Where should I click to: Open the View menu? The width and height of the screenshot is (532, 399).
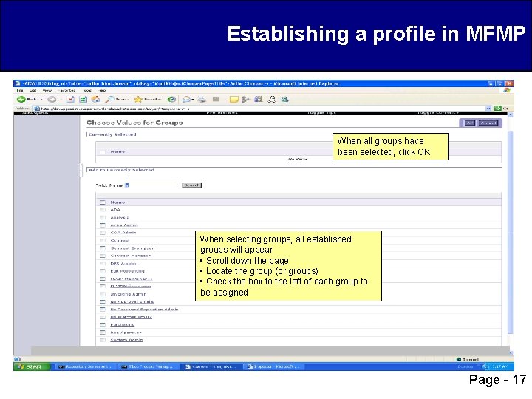[x=47, y=91]
